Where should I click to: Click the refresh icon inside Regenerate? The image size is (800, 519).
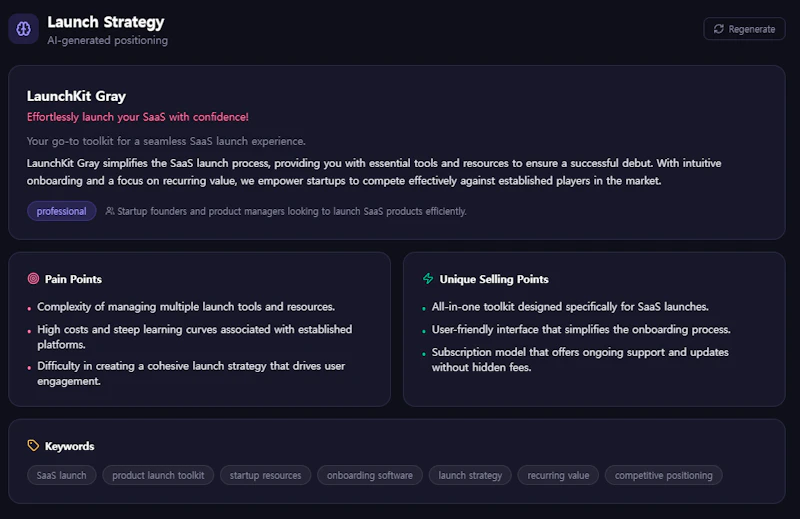[718, 29]
